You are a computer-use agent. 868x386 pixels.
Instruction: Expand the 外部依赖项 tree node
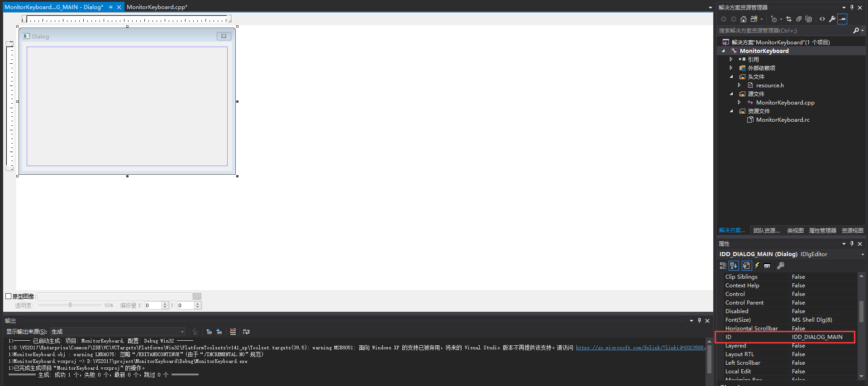731,68
